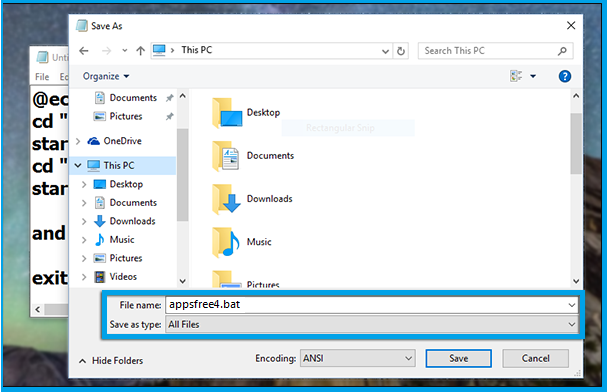Open File menu in Notepad window
The height and width of the screenshot is (392, 607).
pos(42,77)
